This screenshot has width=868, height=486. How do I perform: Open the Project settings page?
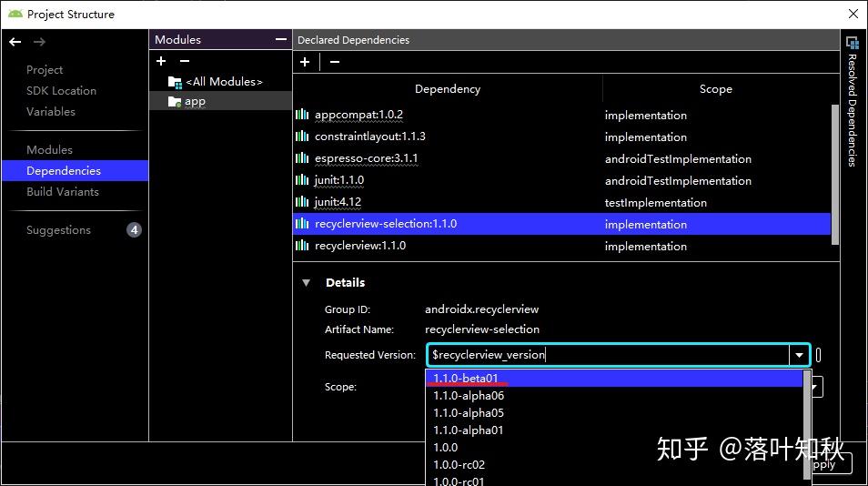point(45,70)
